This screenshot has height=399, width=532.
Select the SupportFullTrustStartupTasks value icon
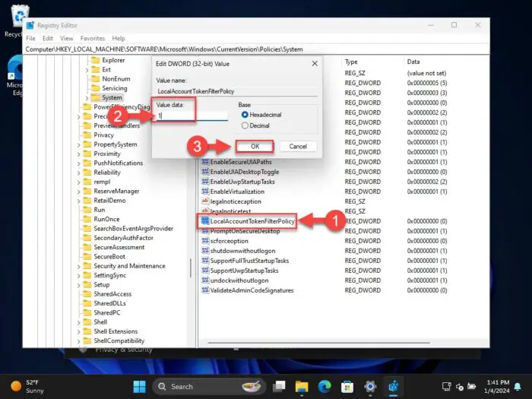coord(205,261)
